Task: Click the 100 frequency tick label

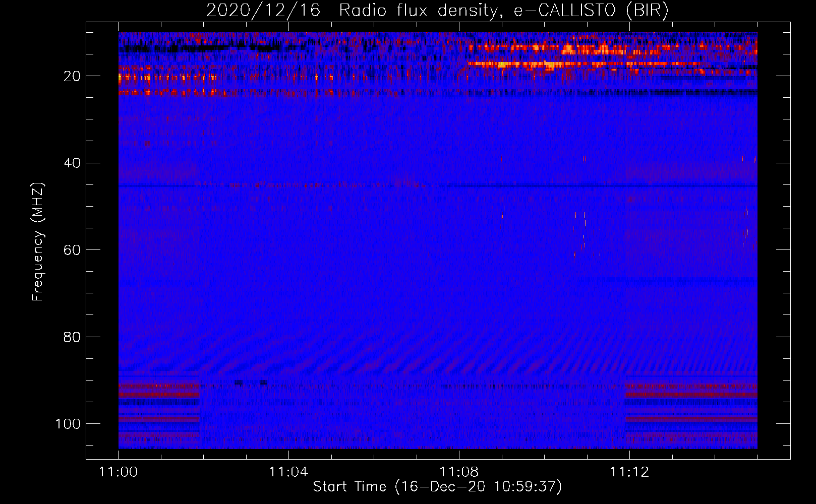Action: (x=68, y=424)
